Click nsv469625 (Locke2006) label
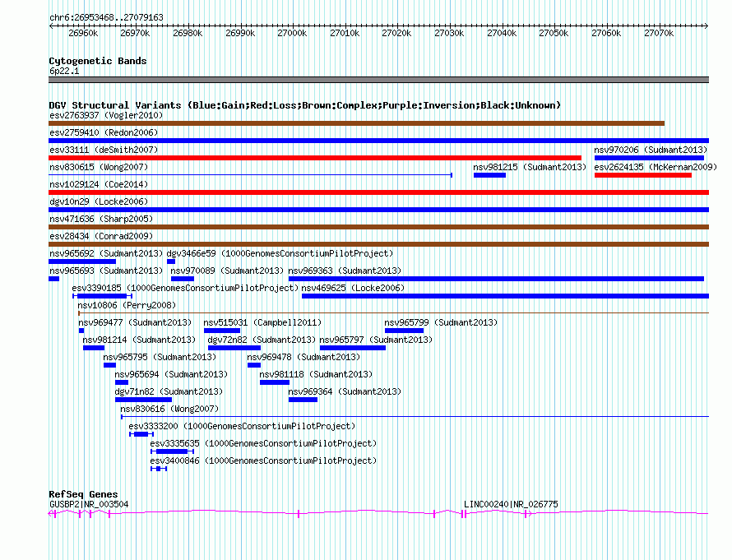The image size is (732, 560). [x=353, y=288]
